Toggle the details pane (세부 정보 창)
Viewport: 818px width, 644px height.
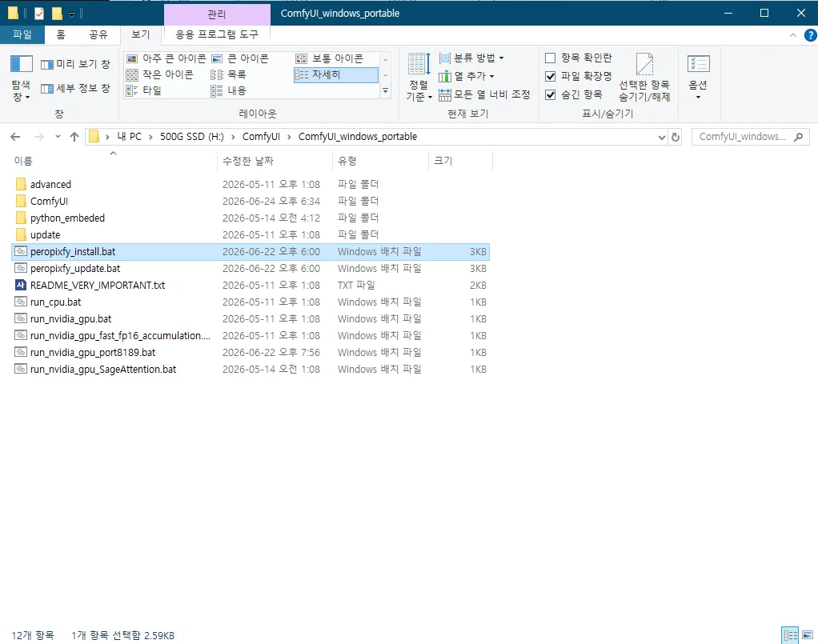(x=76, y=88)
